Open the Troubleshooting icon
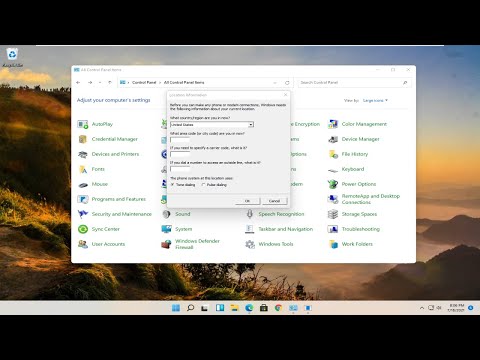480x360 pixels. (333, 229)
